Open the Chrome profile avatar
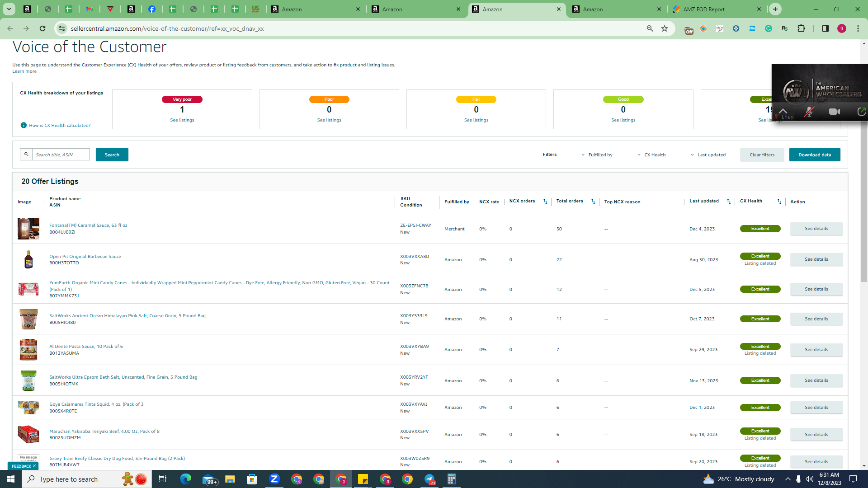The image size is (868, 488). 842,28
